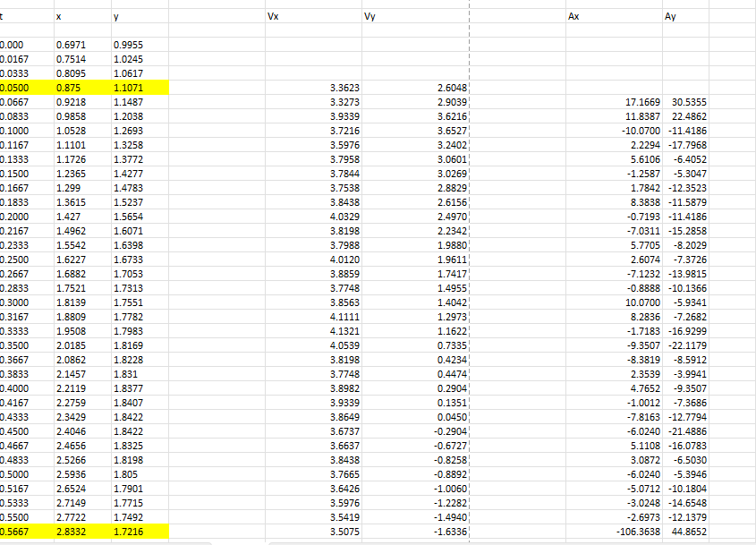Select the "x" column header cell
756x545 pixels.
point(81,15)
